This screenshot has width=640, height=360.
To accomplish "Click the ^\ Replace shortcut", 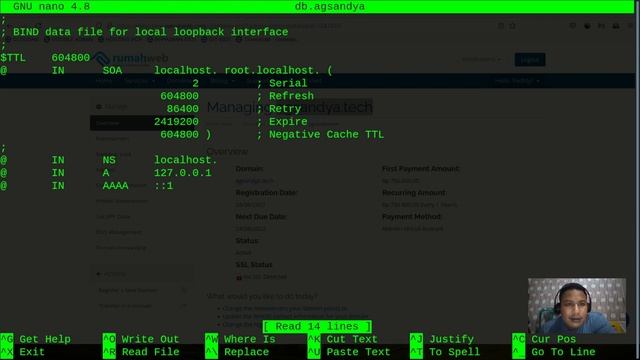I will click(x=237, y=352).
